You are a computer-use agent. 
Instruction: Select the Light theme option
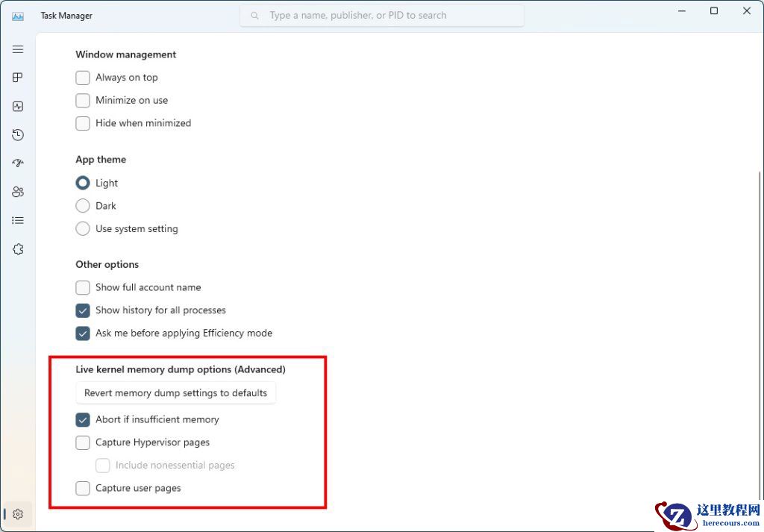[x=83, y=183]
